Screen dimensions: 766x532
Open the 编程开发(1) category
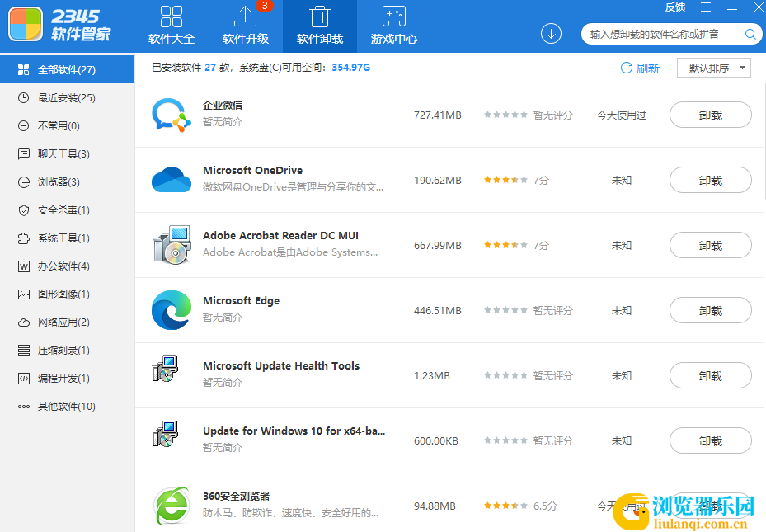[67, 378]
